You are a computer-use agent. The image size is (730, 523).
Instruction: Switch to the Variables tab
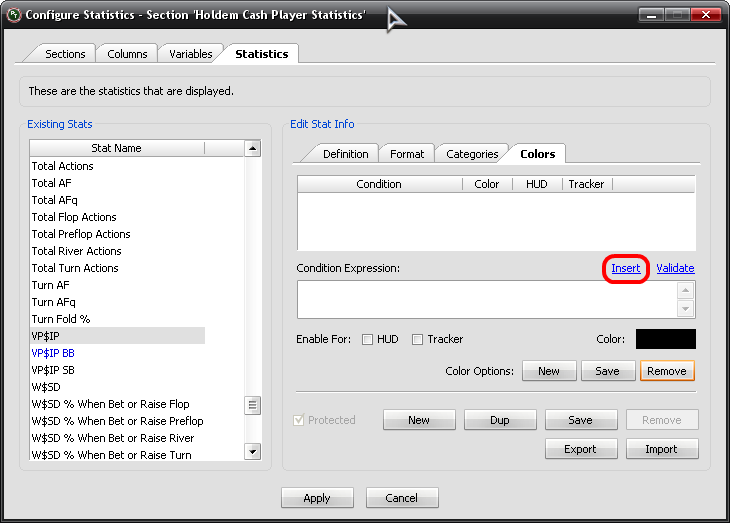190,54
